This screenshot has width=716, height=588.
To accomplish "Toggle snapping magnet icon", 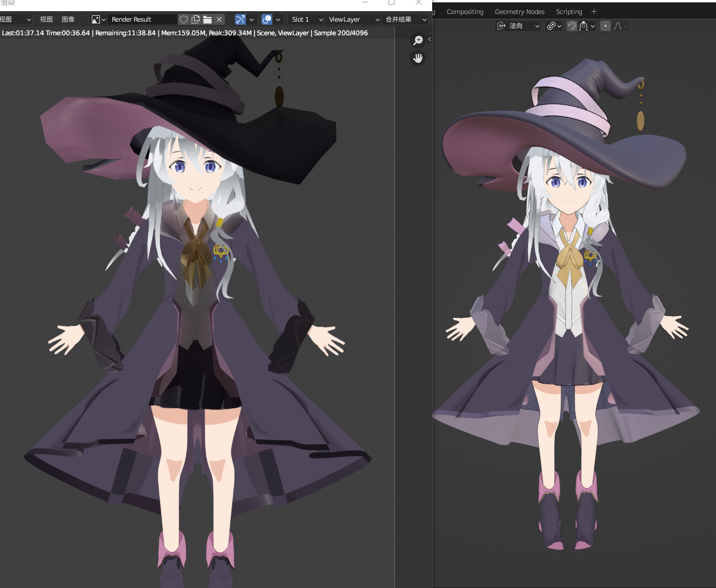I will [x=571, y=26].
